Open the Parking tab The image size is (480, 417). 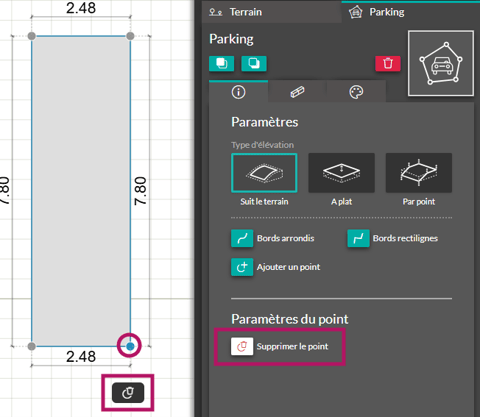[x=411, y=12]
